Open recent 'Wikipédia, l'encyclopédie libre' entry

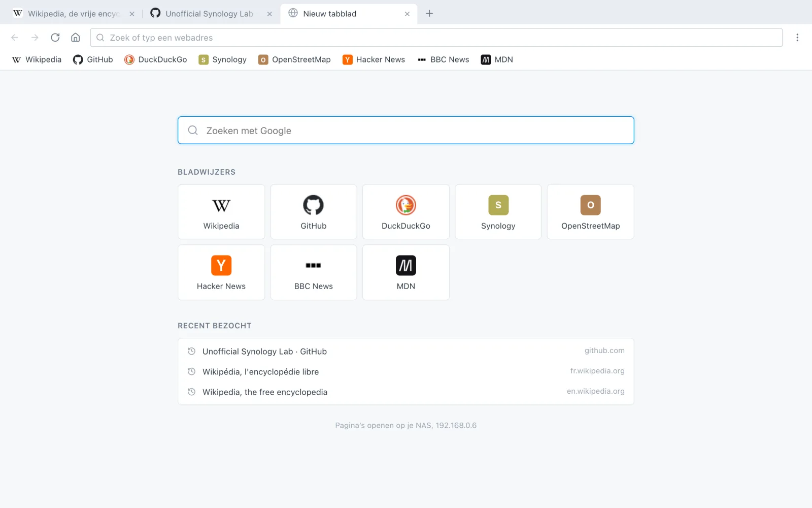coord(406,372)
